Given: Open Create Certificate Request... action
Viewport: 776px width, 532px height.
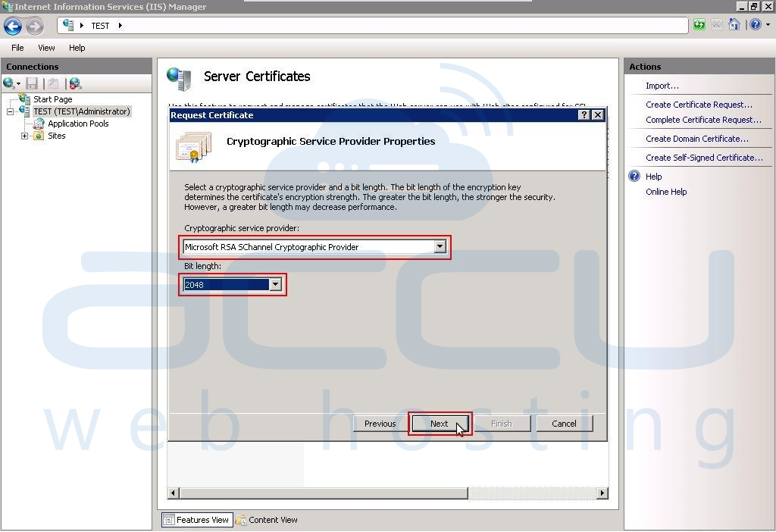Looking at the screenshot, I should 699,105.
